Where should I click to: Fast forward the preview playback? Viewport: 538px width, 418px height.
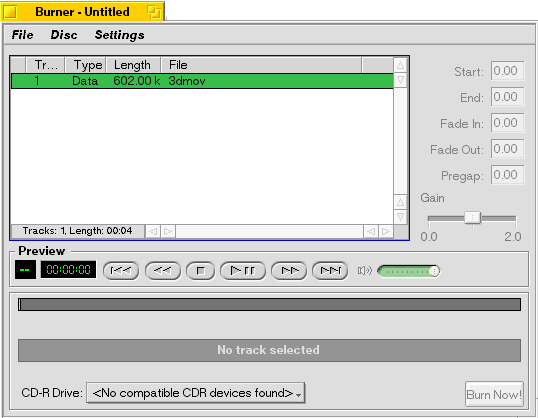click(x=289, y=271)
